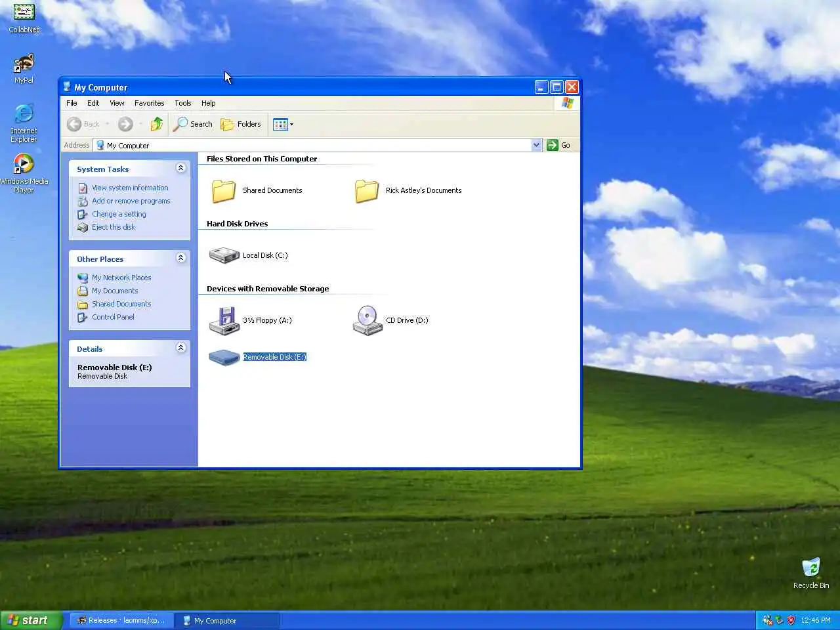Viewport: 840px width, 630px height.
Task: Open the File menu
Action: pos(72,103)
